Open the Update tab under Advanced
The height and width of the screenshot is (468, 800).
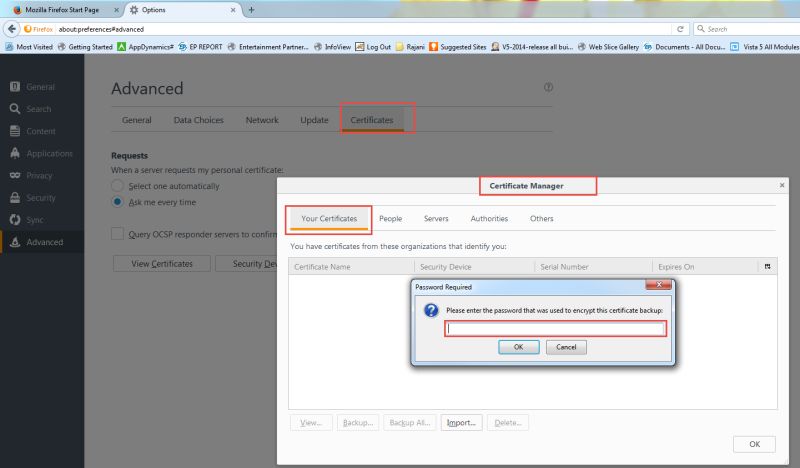(x=314, y=120)
